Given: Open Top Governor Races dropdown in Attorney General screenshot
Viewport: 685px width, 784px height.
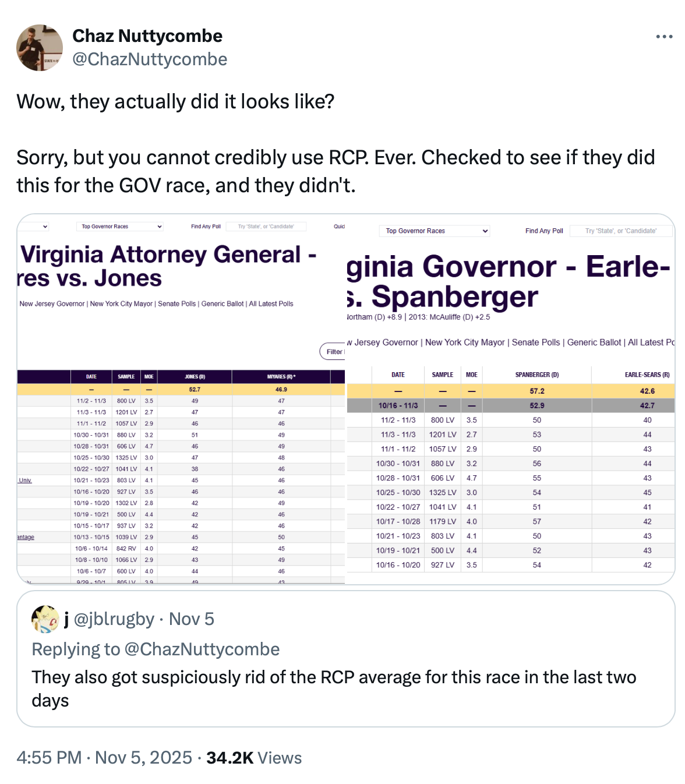Looking at the screenshot, I should pos(119,227).
